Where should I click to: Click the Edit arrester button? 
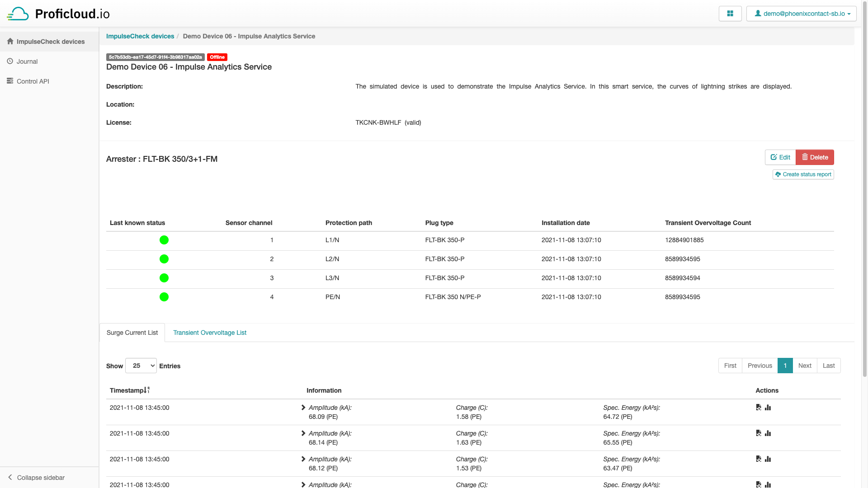780,157
